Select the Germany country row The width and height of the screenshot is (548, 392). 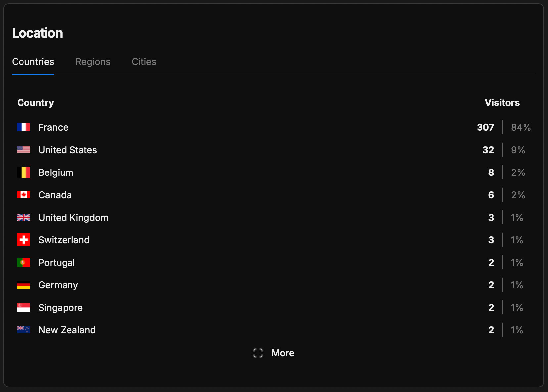(58, 285)
